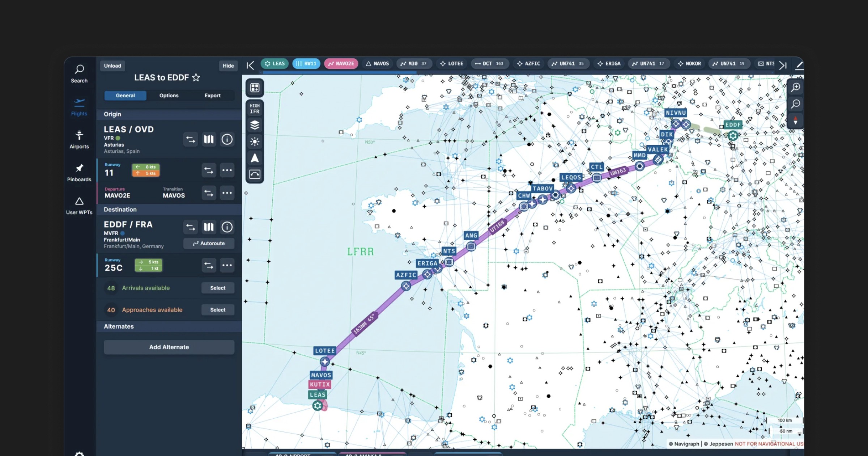
Task: Open the Pinboards sidebar section
Action: coord(79,172)
